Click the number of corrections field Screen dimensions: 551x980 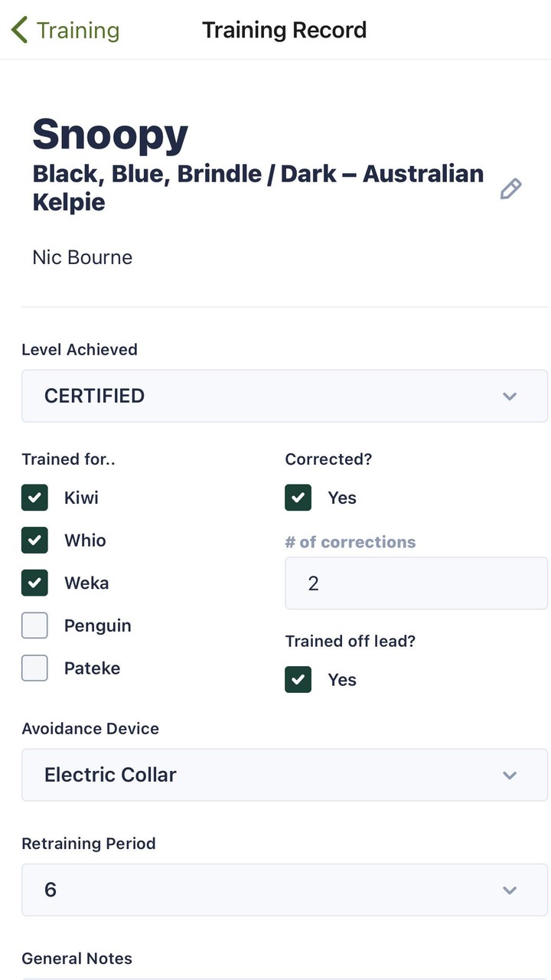tap(416, 583)
